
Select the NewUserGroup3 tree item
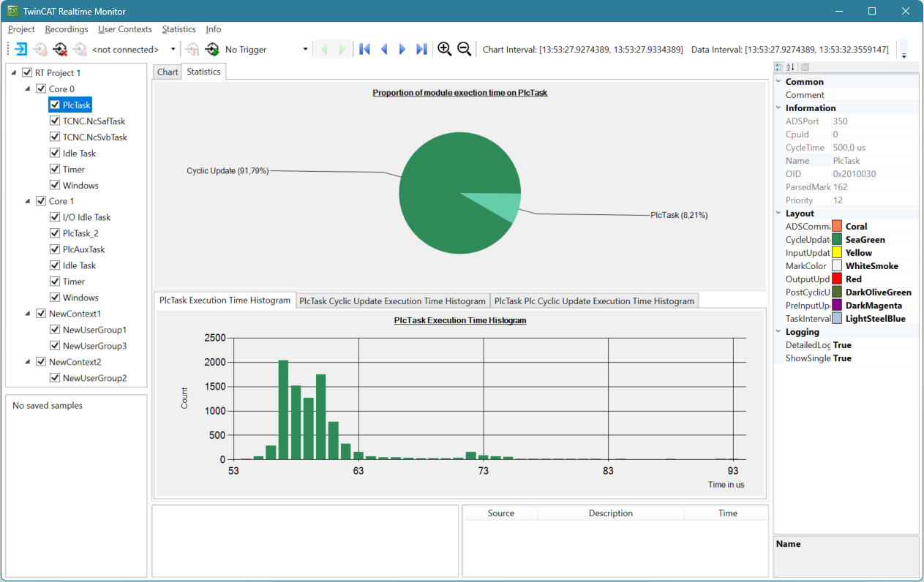[x=94, y=346]
